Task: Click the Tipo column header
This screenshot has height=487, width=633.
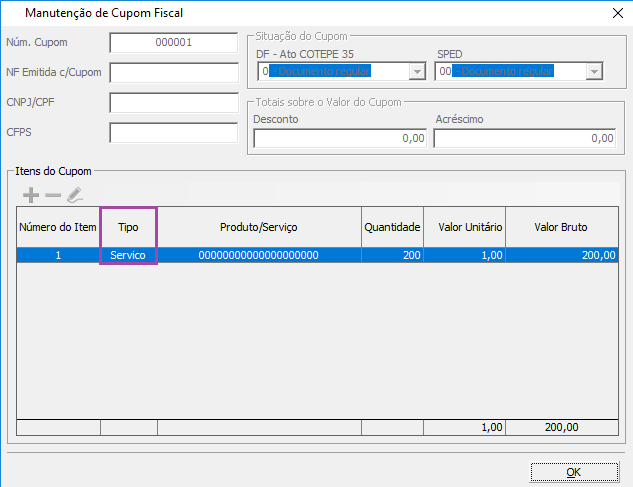Action: click(x=128, y=227)
